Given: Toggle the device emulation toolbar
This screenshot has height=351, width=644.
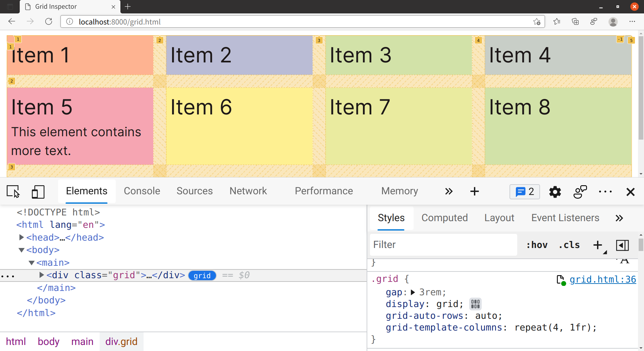Looking at the screenshot, I should [x=38, y=192].
